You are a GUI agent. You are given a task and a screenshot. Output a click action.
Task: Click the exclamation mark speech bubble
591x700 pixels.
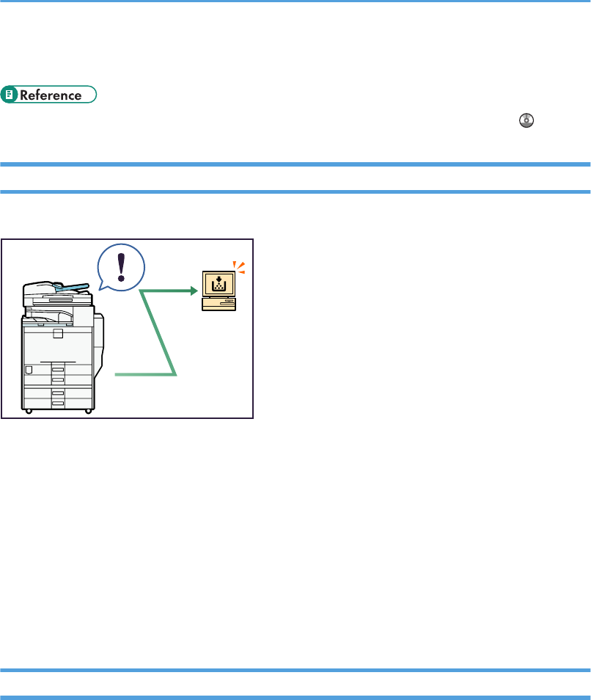tap(121, 267)
